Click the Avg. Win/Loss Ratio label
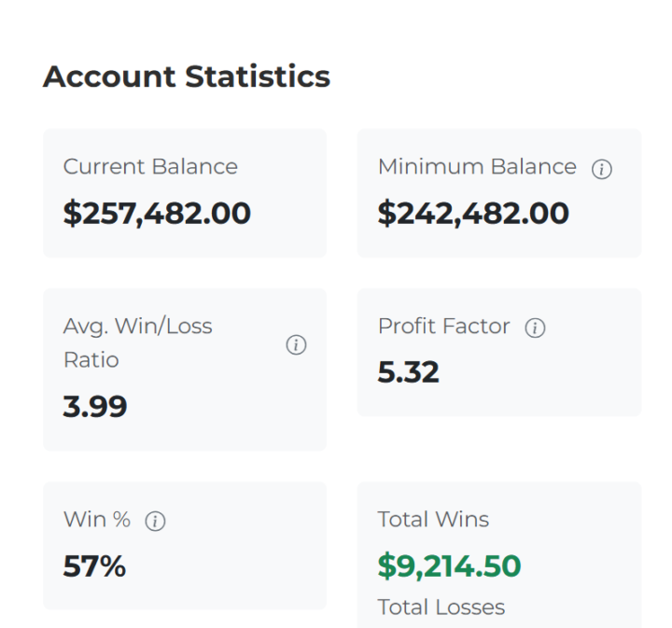 coord(137,342)
